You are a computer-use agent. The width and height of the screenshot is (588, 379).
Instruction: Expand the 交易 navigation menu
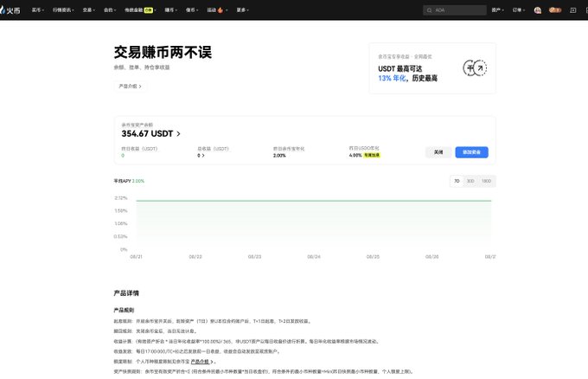89,10
